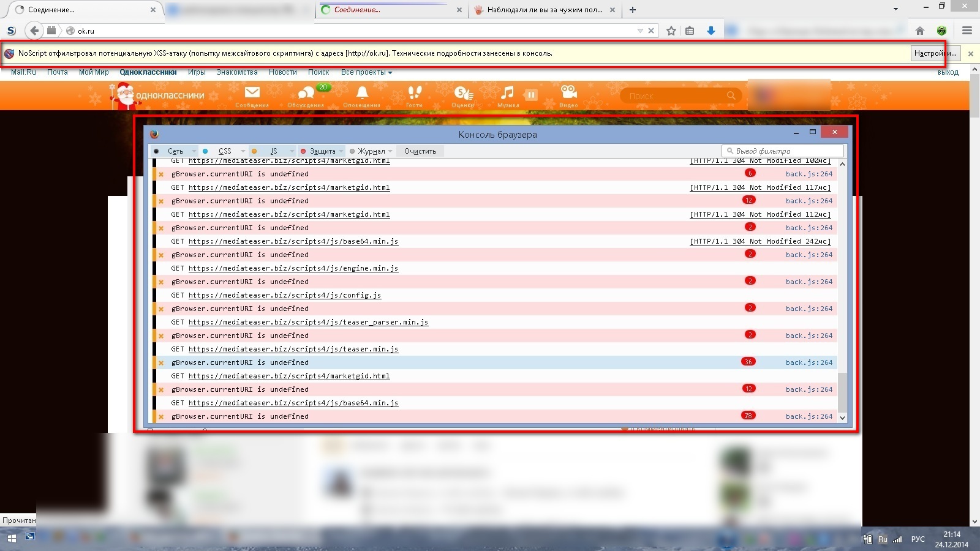Click the Одноклассники Santa logo

[157, 96]
